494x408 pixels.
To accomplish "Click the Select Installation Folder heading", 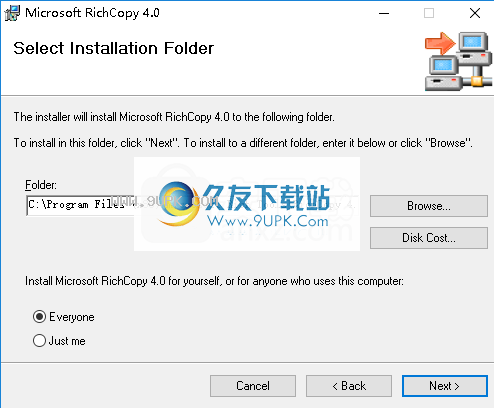I will click(x=113, y=48).
